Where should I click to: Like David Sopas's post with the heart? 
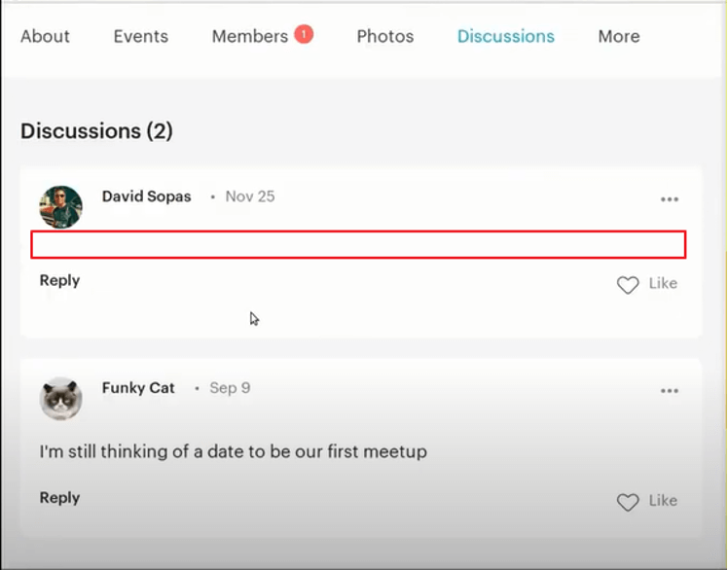(x=628, y=285)
